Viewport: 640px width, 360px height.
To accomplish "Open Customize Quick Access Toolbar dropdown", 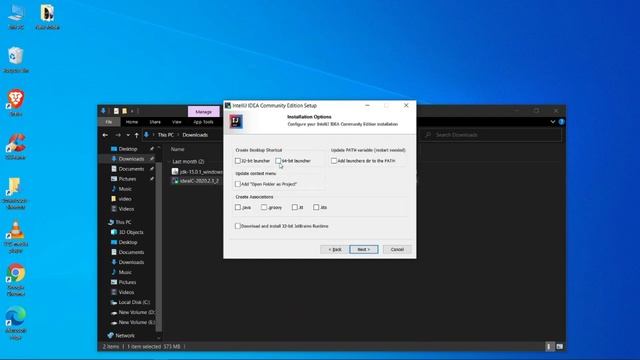I will 132,111.
